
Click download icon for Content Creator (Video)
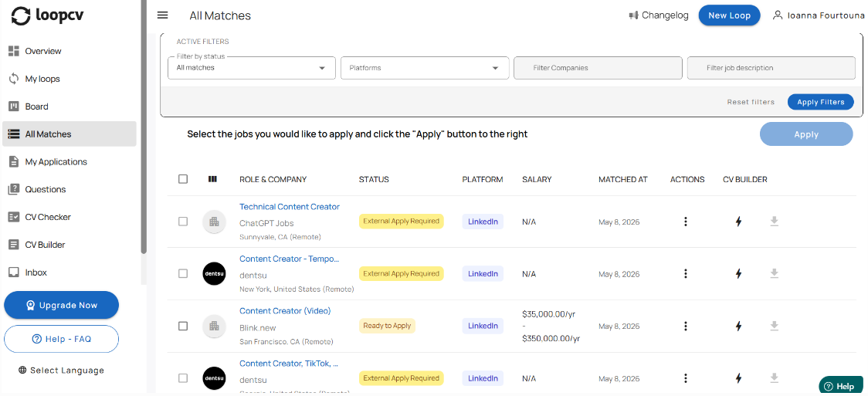tap(775, 327)
